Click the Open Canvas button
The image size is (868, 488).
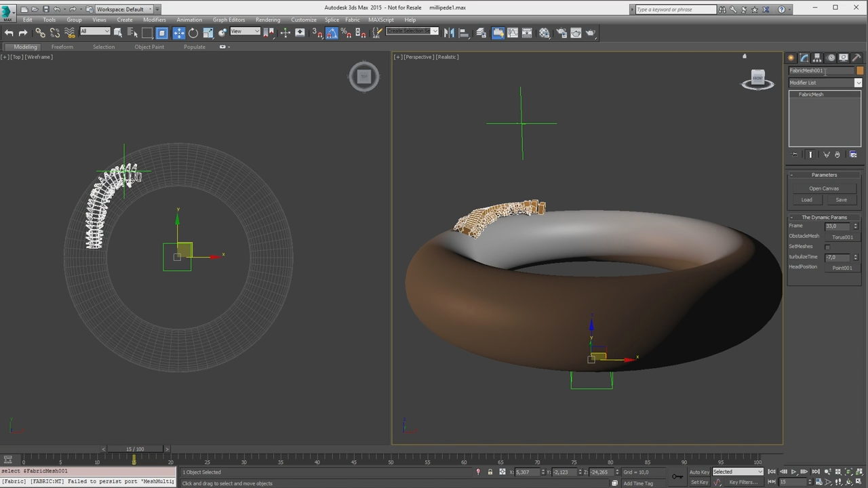coord(824,188)
